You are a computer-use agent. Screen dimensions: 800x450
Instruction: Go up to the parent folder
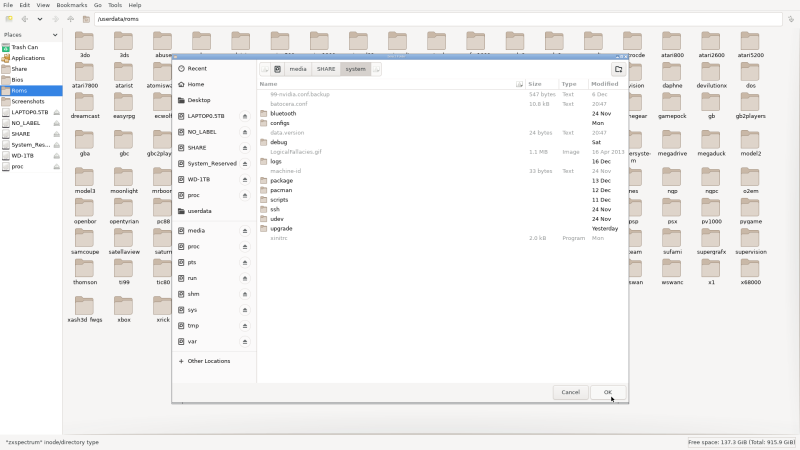pyautogui.click(x=70, y=19)
